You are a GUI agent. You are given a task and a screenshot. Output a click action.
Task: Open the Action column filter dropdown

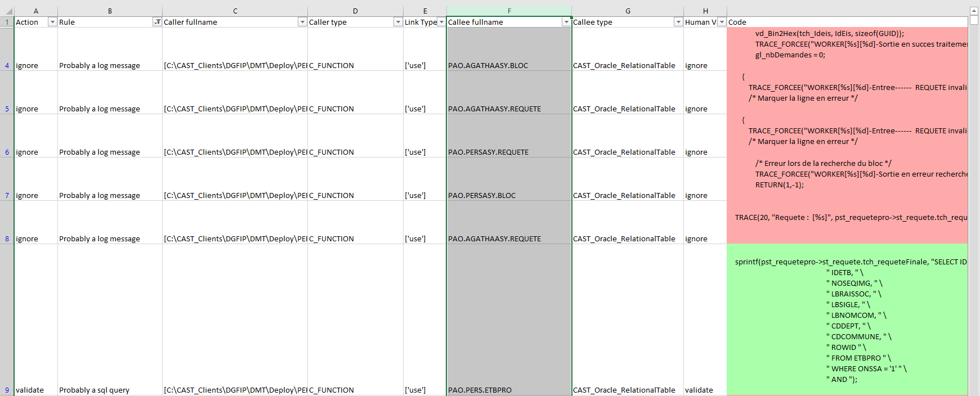pos(52,22)
